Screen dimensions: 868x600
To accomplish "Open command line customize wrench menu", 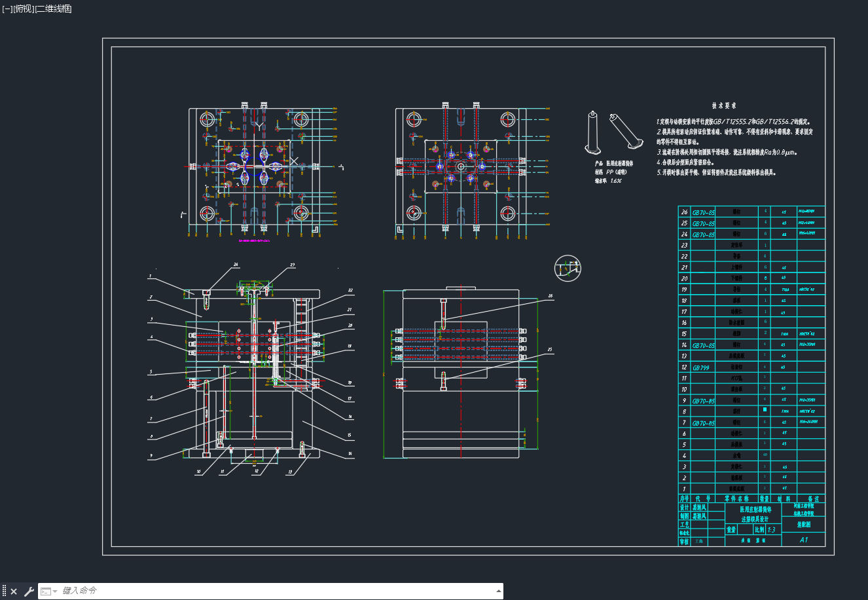I will (x=29, y=591).
